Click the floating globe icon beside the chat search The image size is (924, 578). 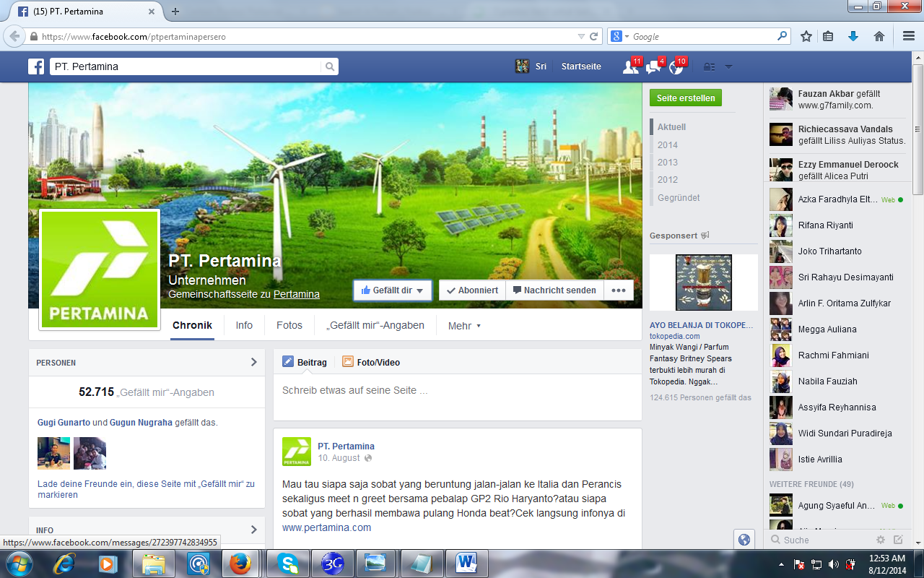point(744,540)
